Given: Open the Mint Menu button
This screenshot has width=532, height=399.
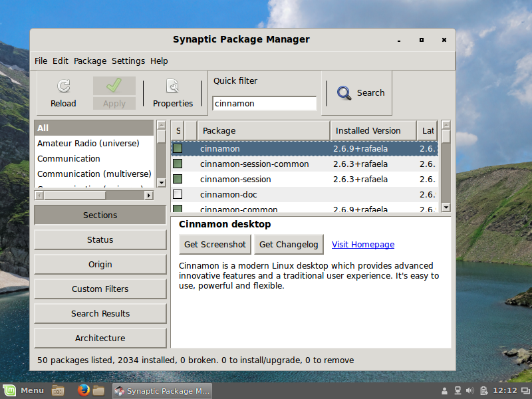Looking at the screenshot, I should pos(23,390).
